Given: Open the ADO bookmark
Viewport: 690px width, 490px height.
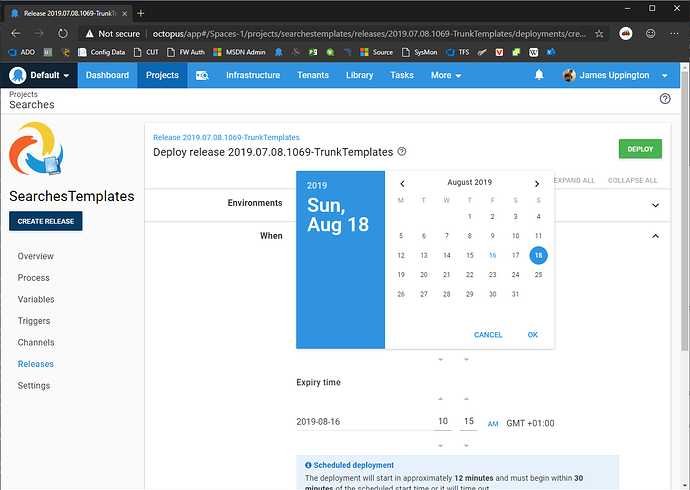Looking at the screenshot, I should (x=22, y=52).
